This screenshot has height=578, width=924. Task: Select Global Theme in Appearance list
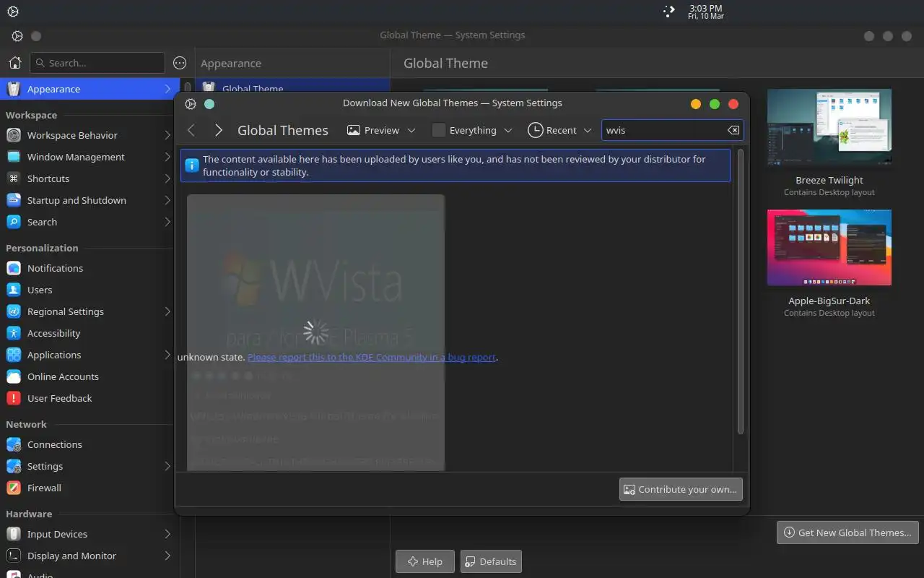(x=292, y=87)
